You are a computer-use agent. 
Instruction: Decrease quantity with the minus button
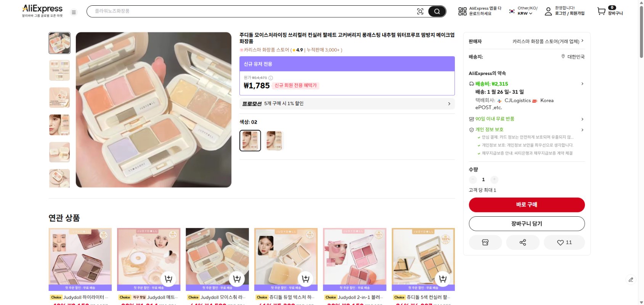[473, 179]
